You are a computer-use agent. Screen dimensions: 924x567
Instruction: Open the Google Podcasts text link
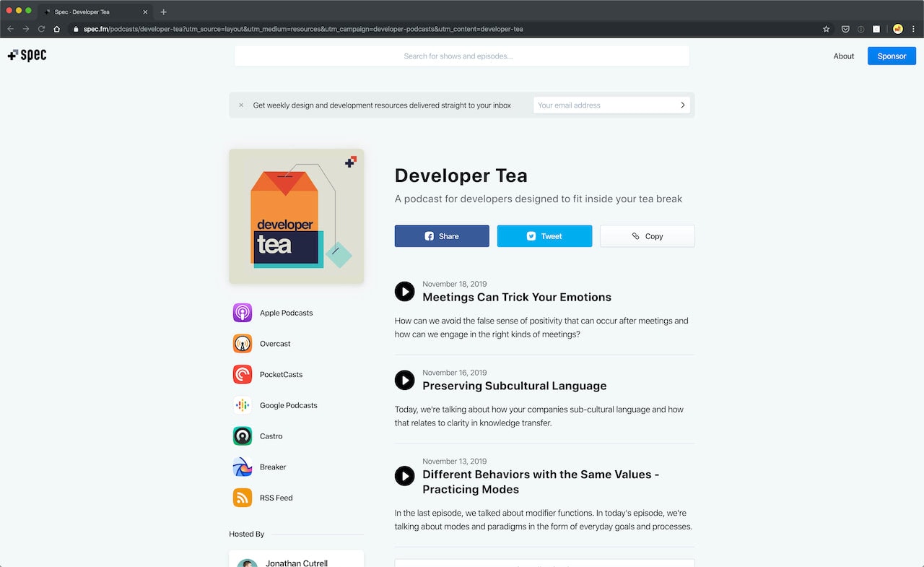click(x=289, y=405)
